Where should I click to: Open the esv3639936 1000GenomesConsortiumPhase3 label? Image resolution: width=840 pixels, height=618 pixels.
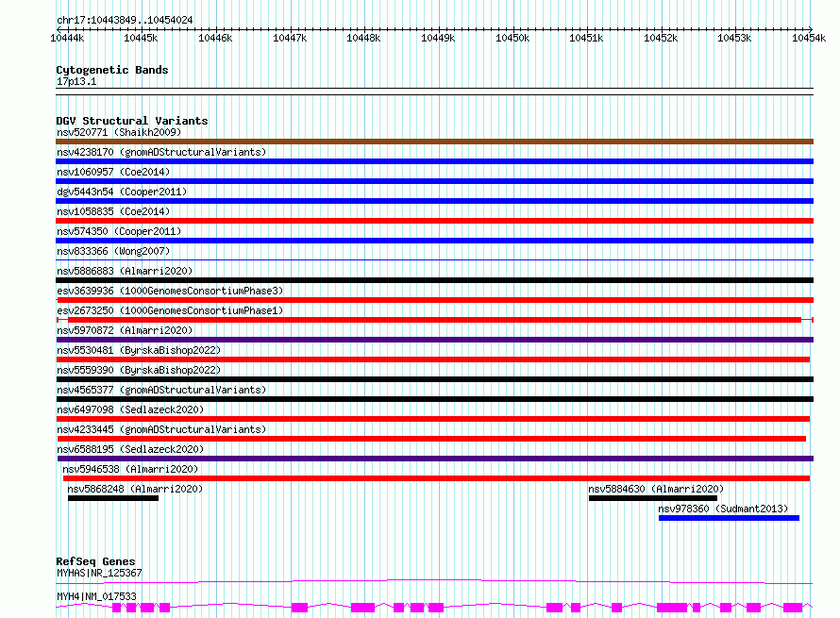(170, 291)
